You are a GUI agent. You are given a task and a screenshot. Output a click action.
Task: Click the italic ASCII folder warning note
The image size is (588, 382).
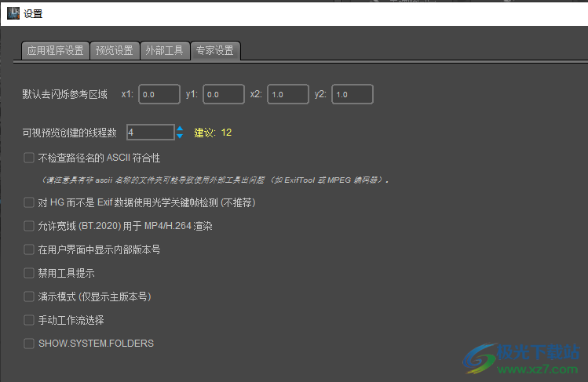click(215, 180)
